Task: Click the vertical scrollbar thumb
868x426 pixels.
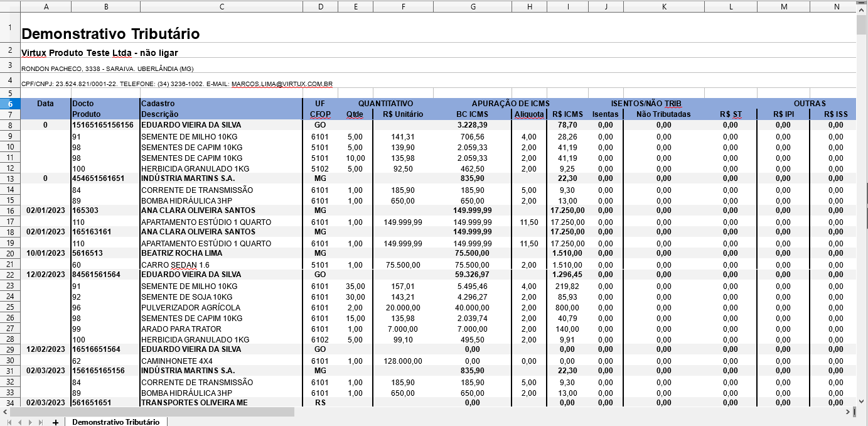Action: pyautogui.click(x=862, y=24)
